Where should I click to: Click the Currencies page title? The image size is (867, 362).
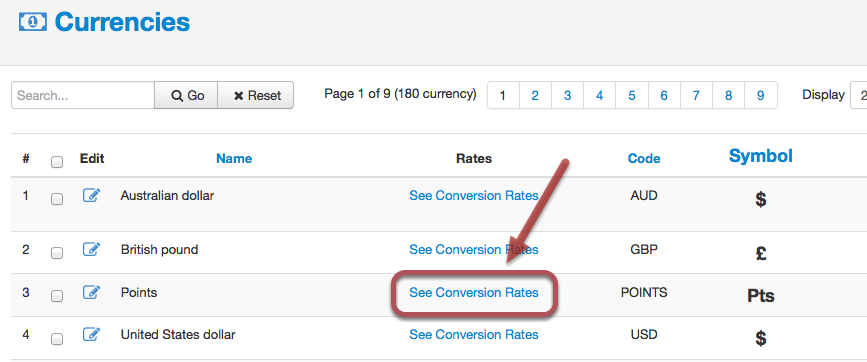[x=122, y=22]
